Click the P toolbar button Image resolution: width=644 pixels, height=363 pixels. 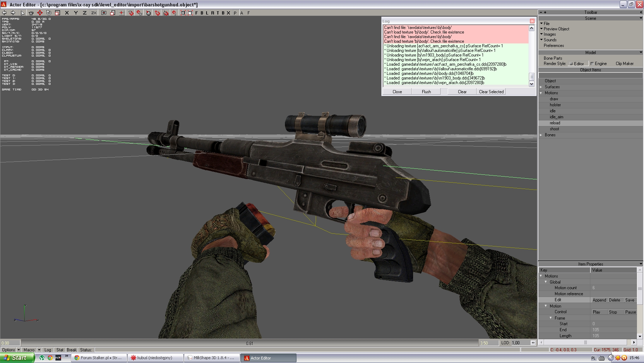[235, 13]
